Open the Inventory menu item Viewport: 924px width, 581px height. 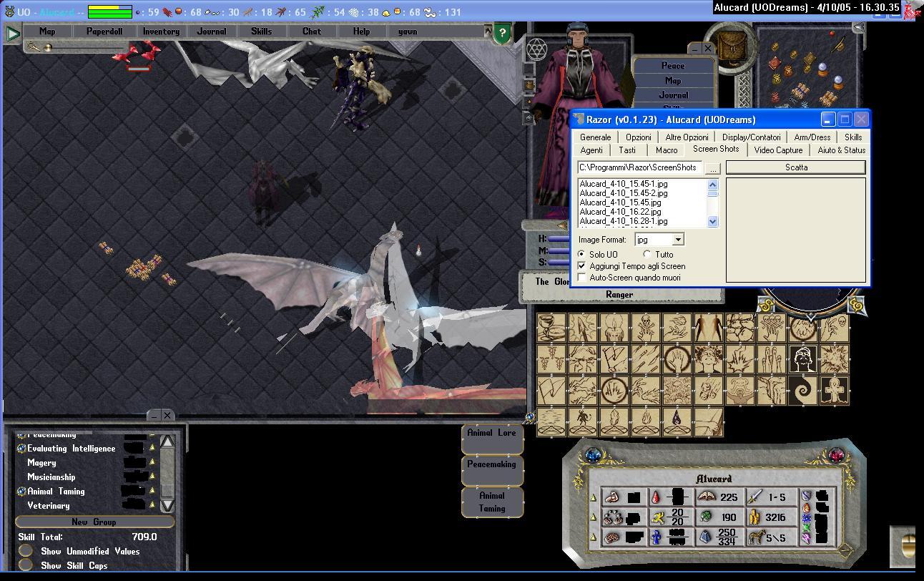coord(161,31)
